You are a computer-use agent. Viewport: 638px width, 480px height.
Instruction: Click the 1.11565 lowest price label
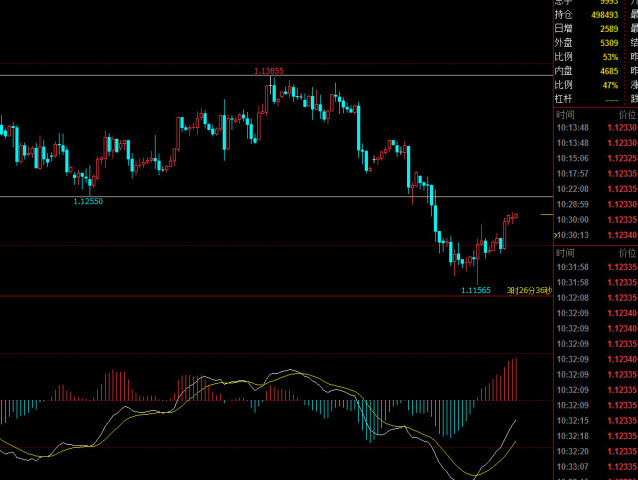point(475,290)
